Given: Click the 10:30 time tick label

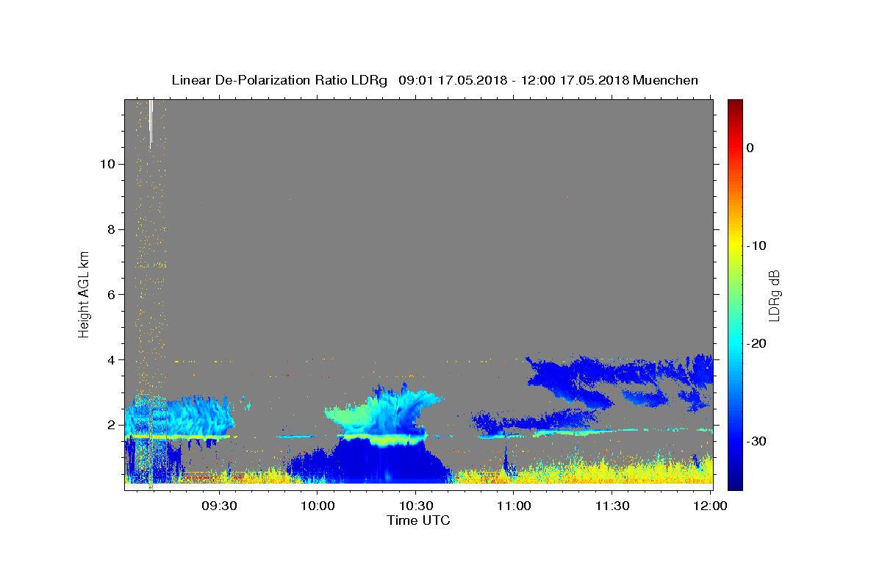Looking at the screenshot, I should click(x=415, y=506).
